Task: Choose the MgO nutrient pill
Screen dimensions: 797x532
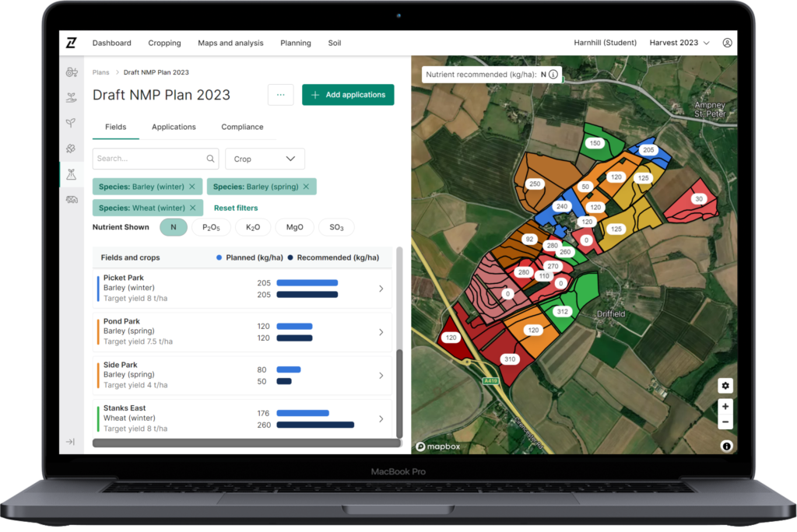Action: (x=294, y=227)
